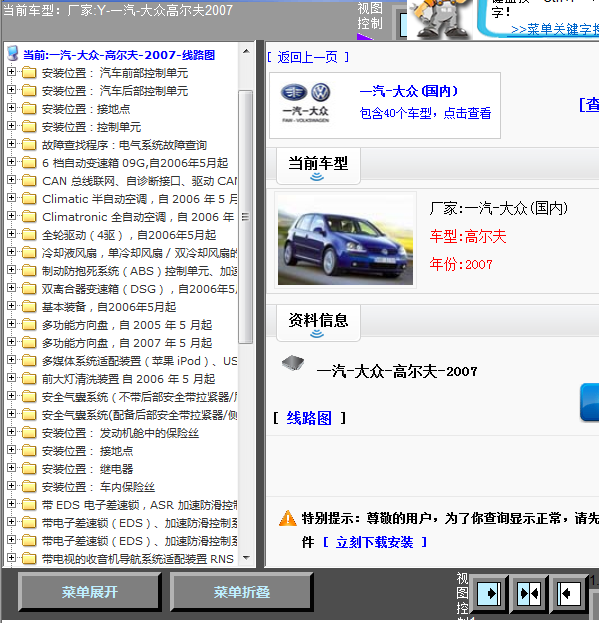Click the folder icon for 故障查找程序：电气系统故障查询
This screenshot has width=599, height=623.
(29, 145)
